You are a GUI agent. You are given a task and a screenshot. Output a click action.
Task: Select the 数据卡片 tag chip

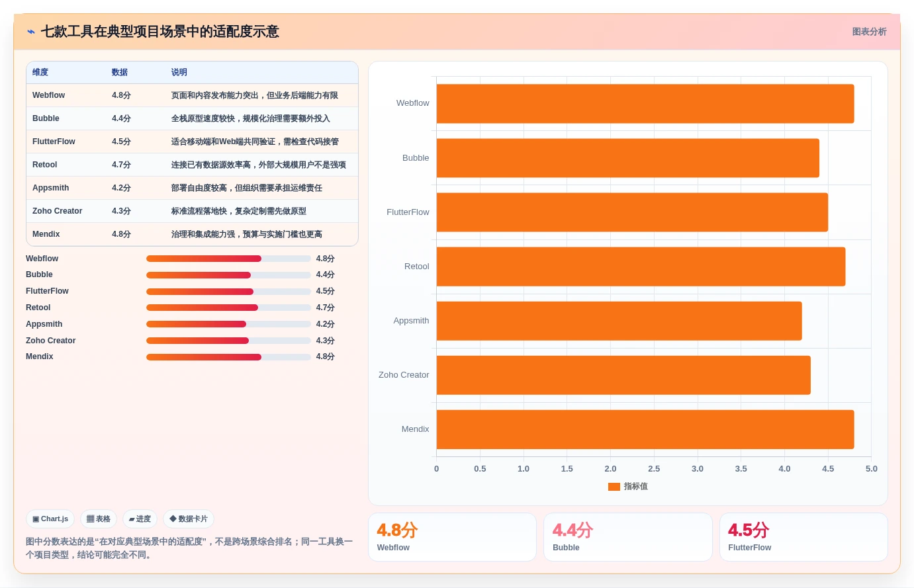(189, 519)
